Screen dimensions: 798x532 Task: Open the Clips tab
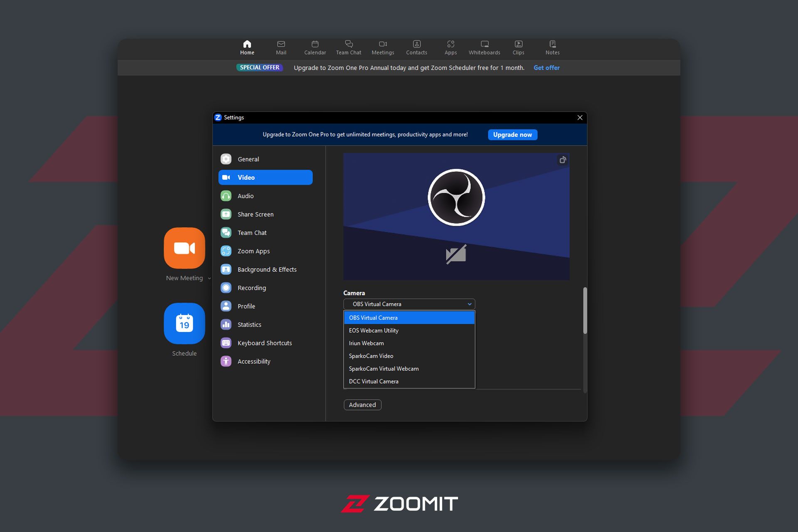518,47
